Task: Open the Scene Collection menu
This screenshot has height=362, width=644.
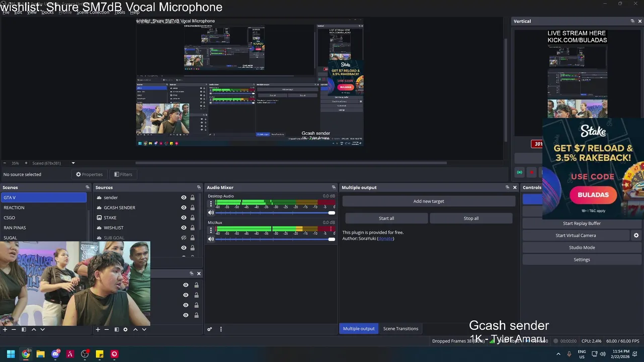Action: tap(93, 12)
